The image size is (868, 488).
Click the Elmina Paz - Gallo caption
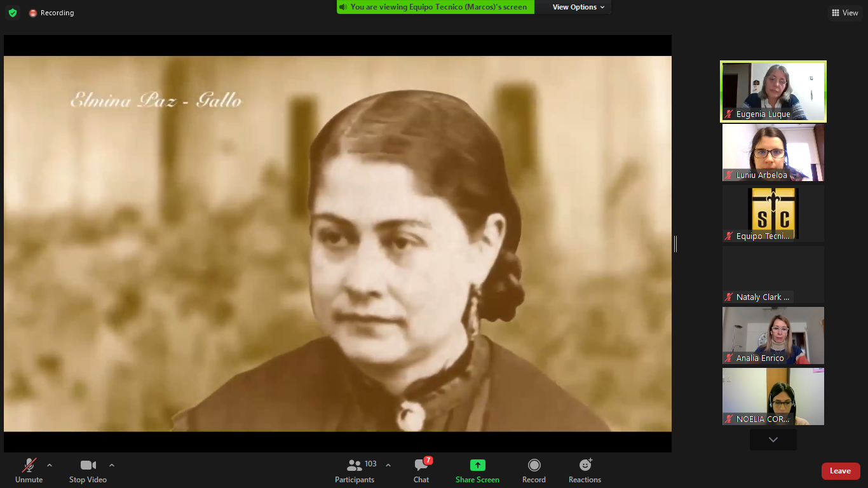coord(156,100)
